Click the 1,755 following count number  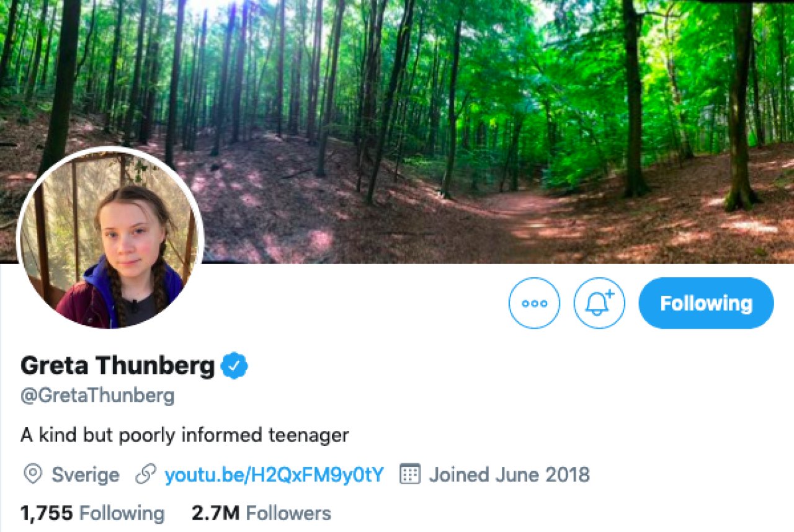tap(47, 513)
